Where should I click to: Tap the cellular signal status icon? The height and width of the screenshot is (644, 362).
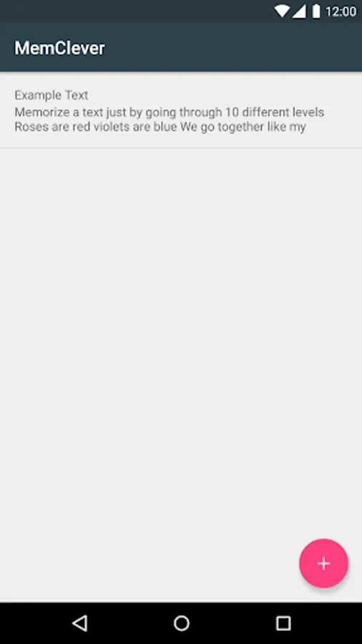(x=299, y=11)
